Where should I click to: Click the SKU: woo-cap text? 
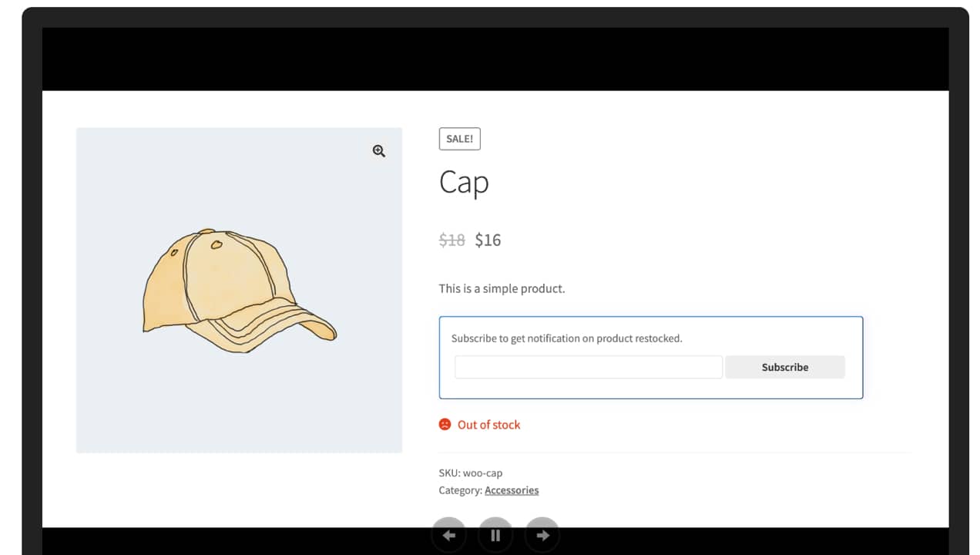tap(471, 473)
